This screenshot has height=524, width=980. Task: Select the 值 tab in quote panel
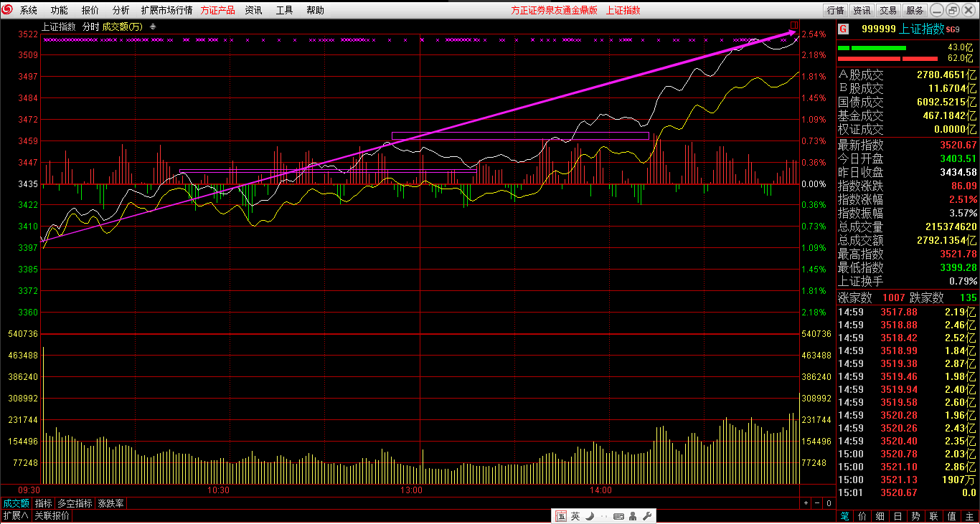[x=952, y=516]
